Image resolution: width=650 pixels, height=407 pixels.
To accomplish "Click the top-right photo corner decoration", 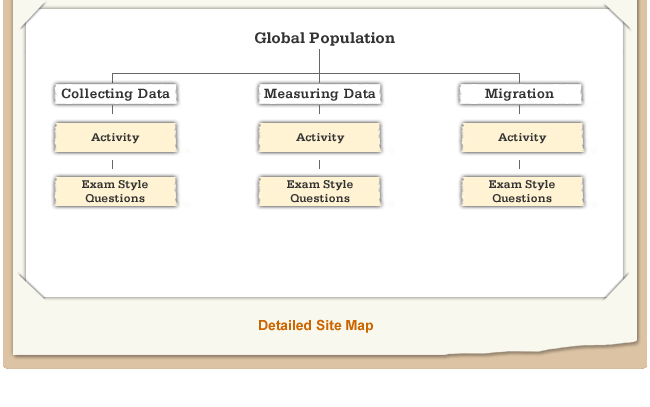I will (616, 18).
